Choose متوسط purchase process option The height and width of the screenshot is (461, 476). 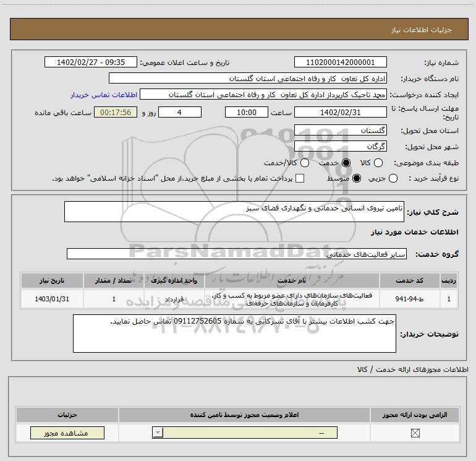coord(357,178)
